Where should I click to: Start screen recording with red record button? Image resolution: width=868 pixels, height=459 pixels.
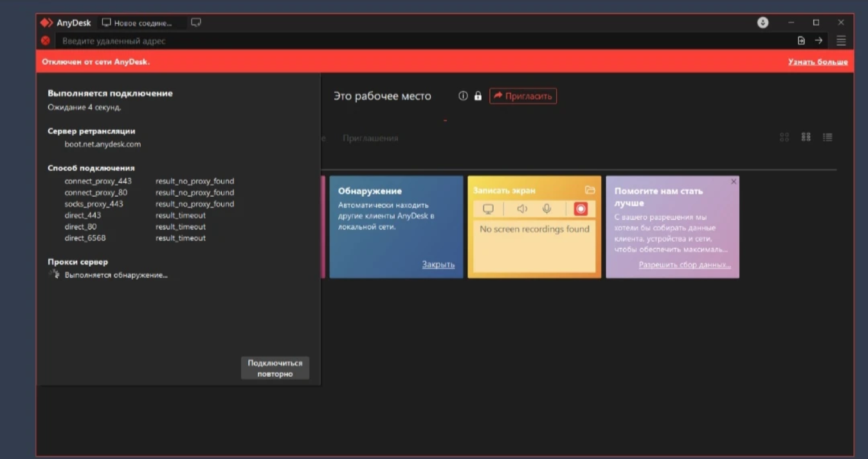(581, 209)
